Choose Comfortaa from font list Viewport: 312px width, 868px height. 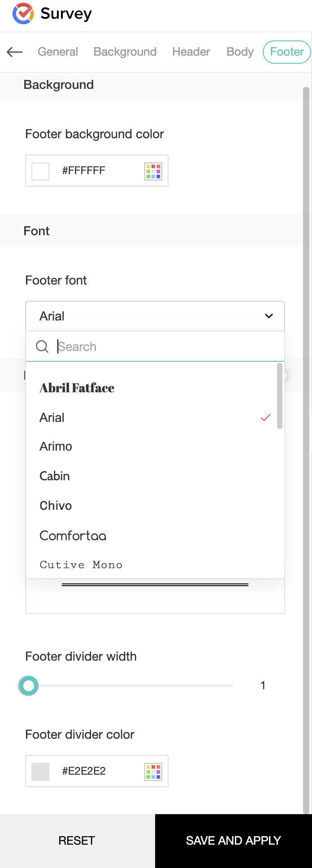click(x=73, y=536)
